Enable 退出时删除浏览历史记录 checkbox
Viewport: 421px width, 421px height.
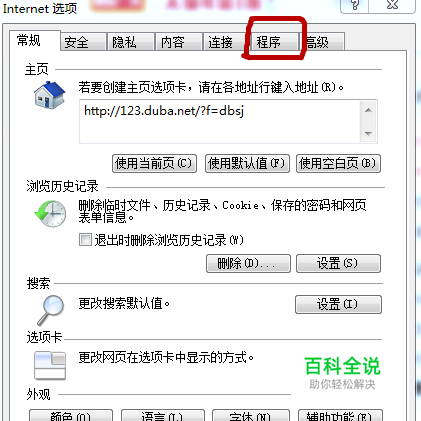tap(85, 240)
